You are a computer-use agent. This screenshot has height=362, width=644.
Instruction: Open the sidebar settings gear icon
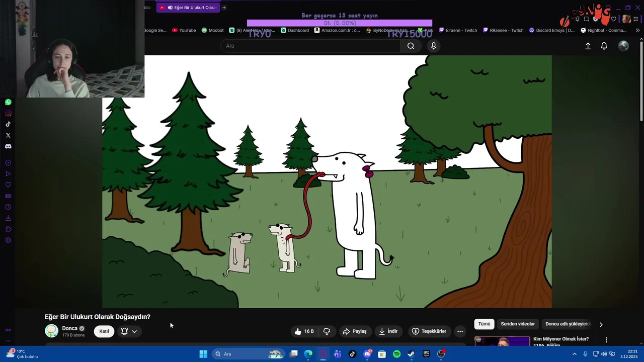coord(8,240)
